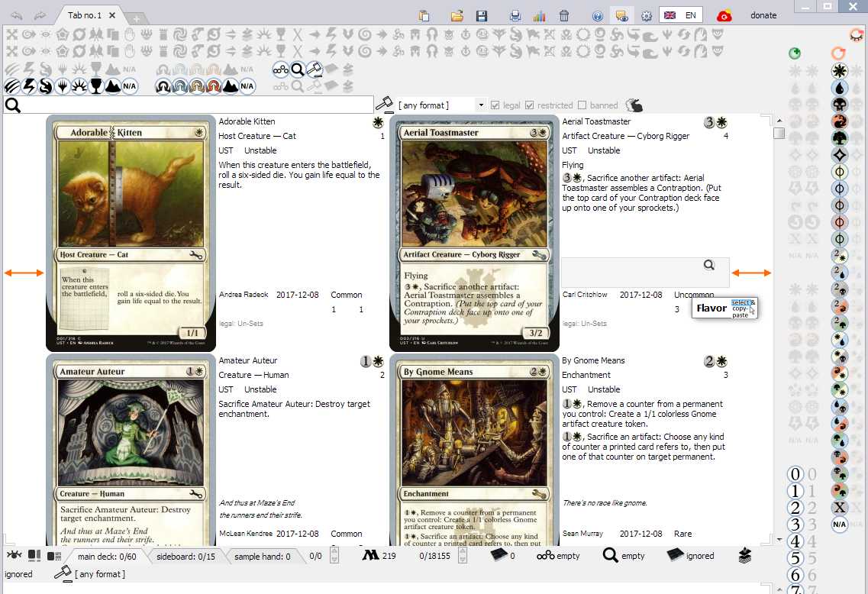Toggle the restricted checkbox
Viewport: 868px width, 594px height.
531,105
